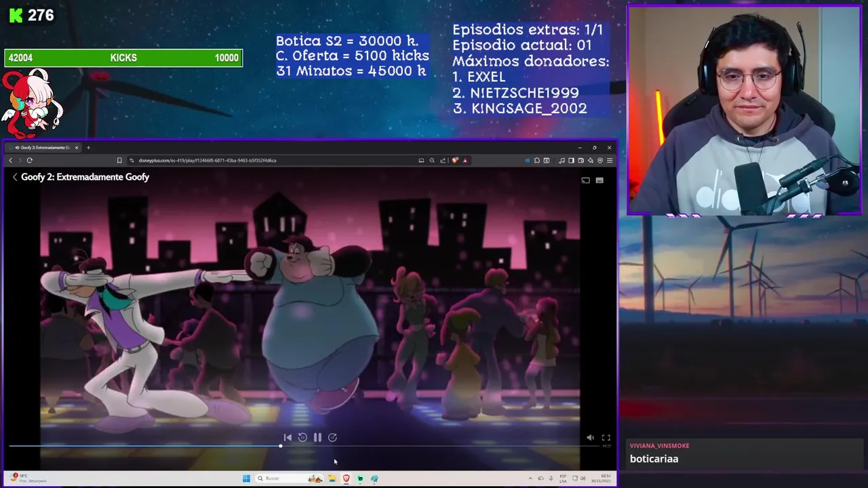The height and width of the screenshot is (488, 868).
Task: Bookmark this page in the address bar
Action: click(119, 161)
